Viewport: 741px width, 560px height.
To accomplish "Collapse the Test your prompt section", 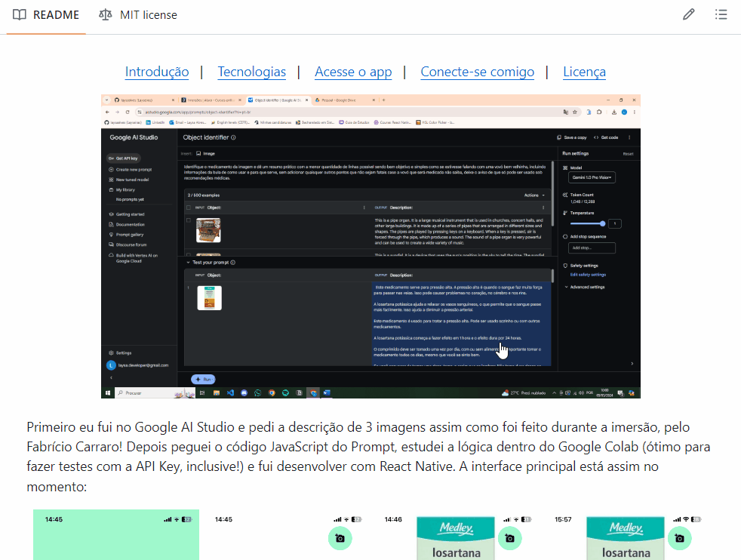I will (x=189, y=263).
